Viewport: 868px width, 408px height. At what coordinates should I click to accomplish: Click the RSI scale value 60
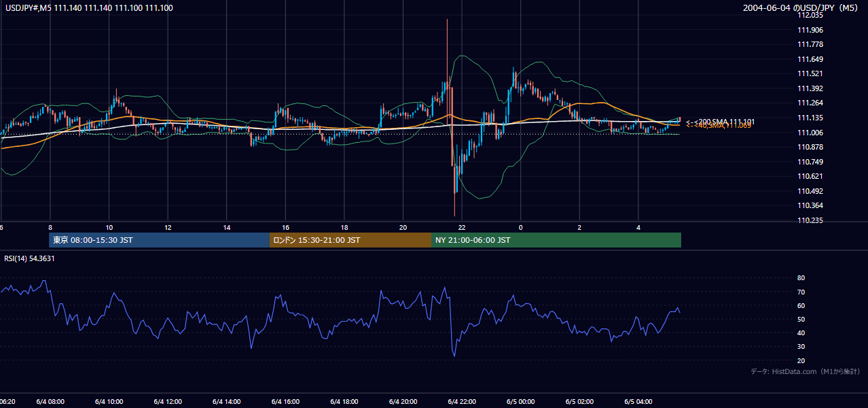click(801, 305)
